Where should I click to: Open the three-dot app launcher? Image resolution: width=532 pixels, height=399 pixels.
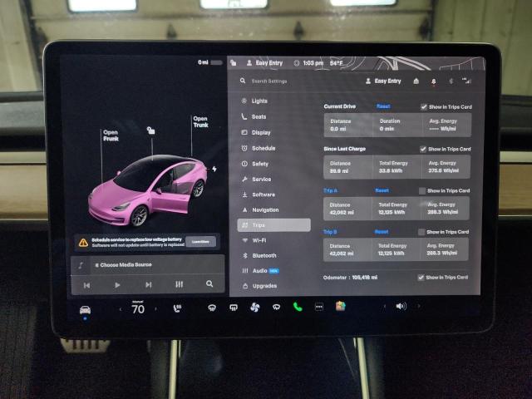(318, 307)
